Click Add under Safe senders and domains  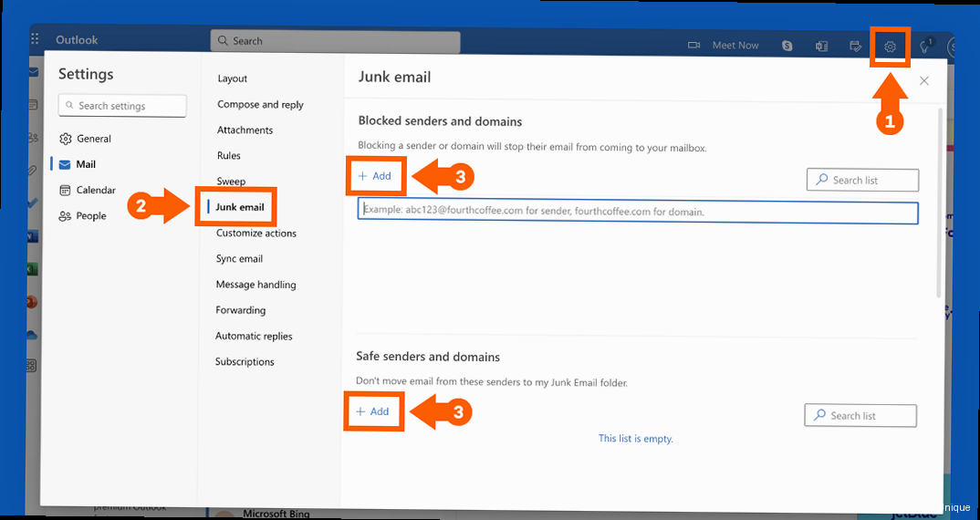click(373, 411)
